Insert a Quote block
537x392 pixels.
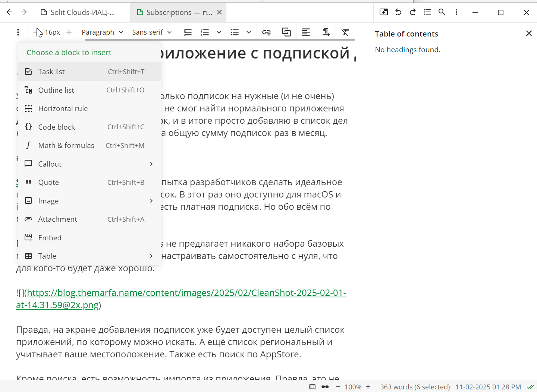pyautogui.click(x=89, y=182)
